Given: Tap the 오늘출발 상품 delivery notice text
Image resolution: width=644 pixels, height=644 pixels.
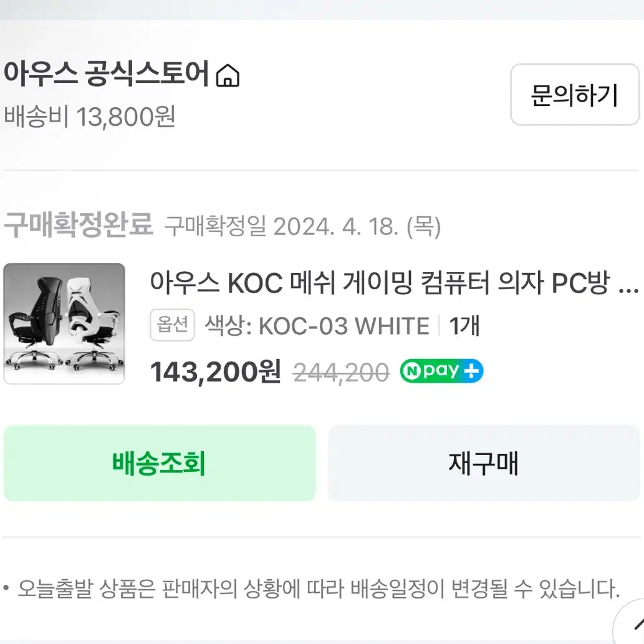Looking at the screenshot, I should coord(319,589).
